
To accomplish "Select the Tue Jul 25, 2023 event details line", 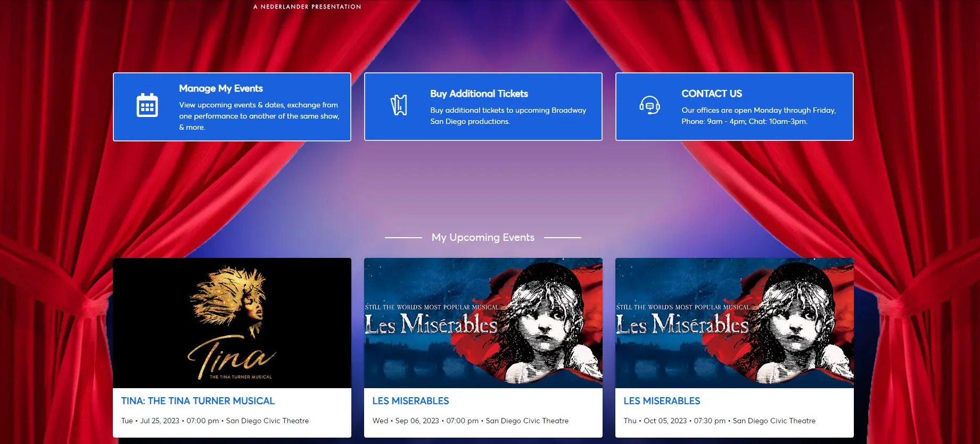I will [215, 421].
